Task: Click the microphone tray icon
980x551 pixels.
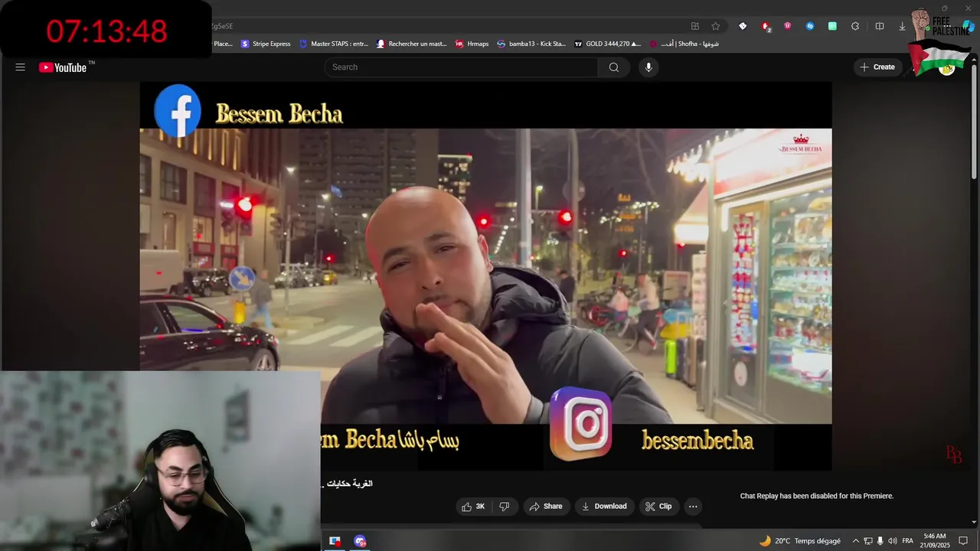Action: click(x=880, y=541)
